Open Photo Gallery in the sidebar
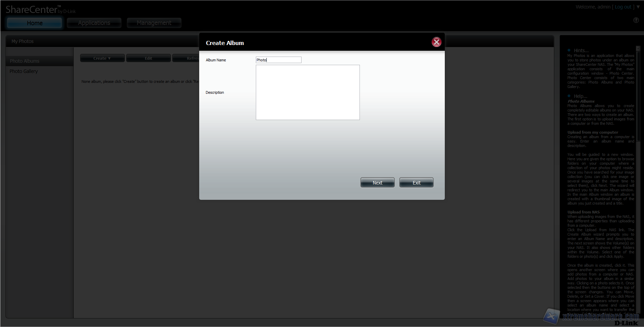644x327 pixels. pyautogui.click(x=24, y=71)
